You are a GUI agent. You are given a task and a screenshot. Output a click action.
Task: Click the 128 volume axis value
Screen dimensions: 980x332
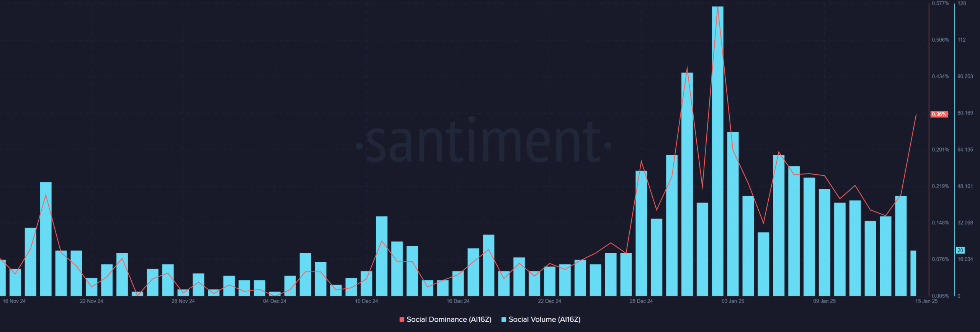(x=962, y=3)
